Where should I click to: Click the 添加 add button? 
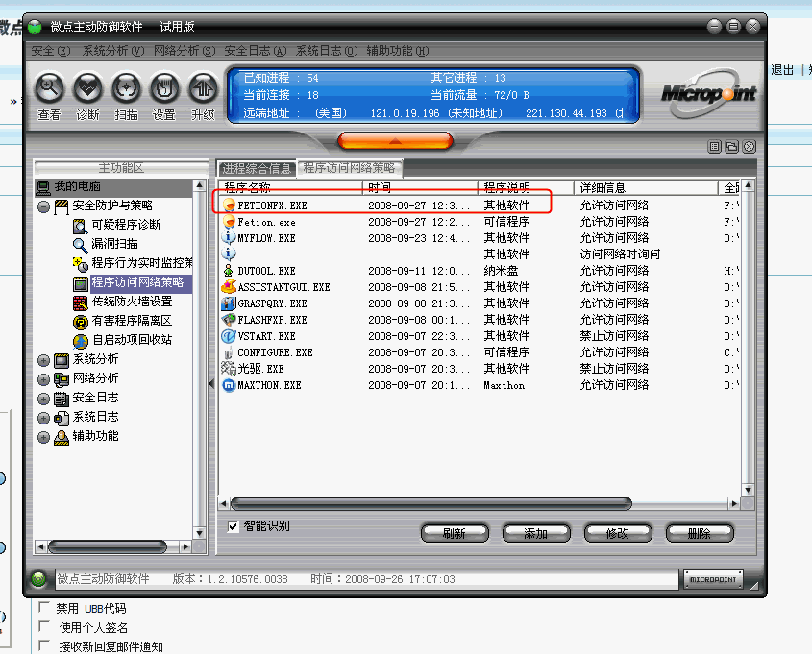coord(536,533)
